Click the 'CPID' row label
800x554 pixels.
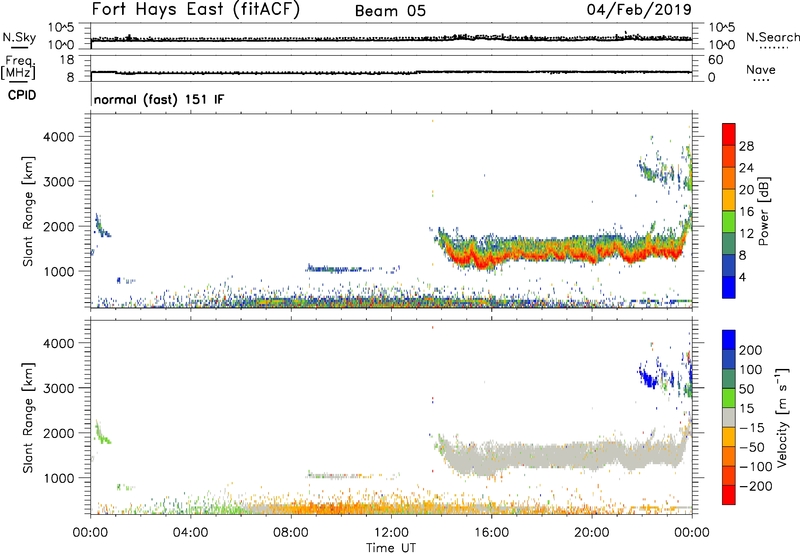(22, 95)
